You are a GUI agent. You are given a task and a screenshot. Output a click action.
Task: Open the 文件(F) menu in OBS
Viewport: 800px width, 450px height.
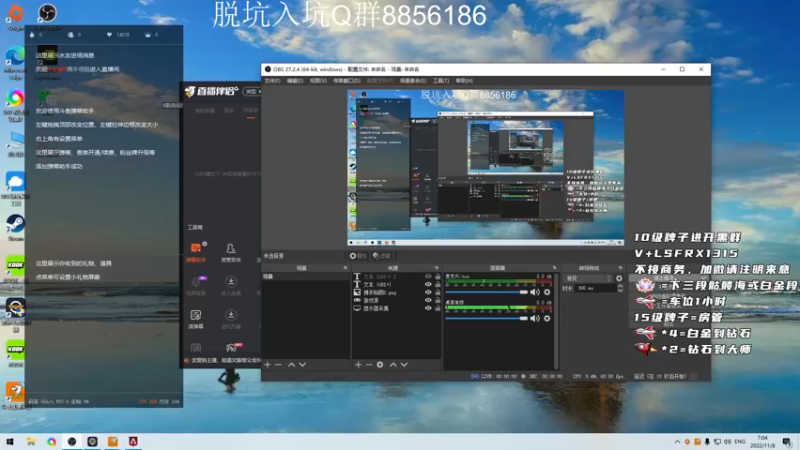coord(272,81)
